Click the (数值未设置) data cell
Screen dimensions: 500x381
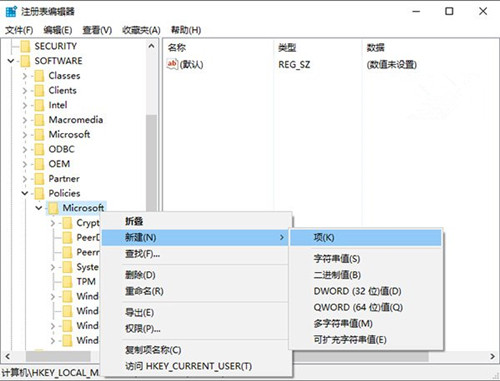392,64
